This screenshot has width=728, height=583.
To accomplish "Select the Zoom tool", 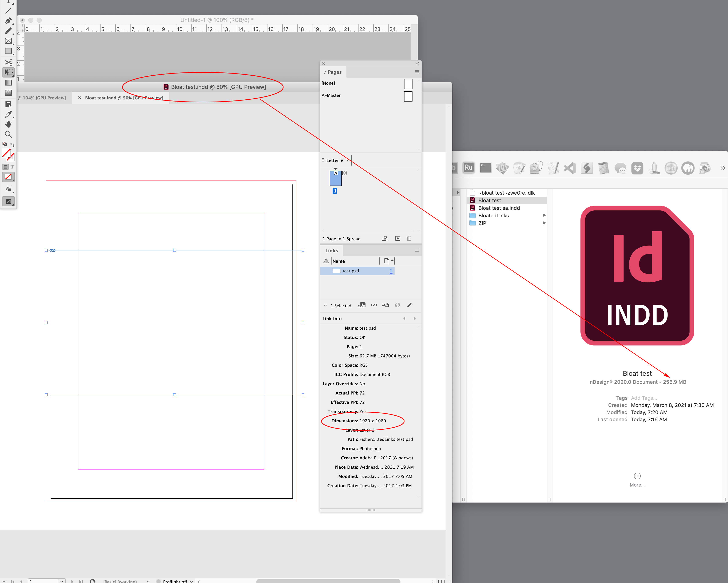I will click(x=8, y=134).
